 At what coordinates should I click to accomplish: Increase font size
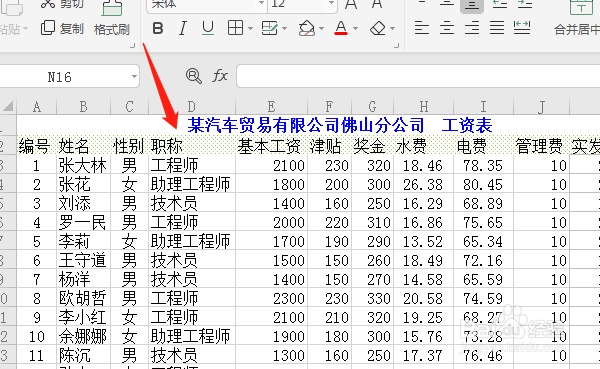[351, 4]
